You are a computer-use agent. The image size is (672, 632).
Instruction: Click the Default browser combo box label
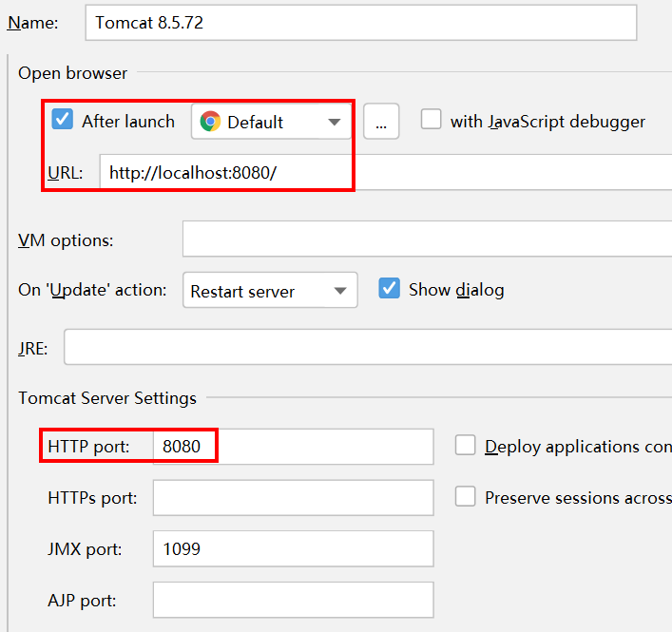[255, 122]
